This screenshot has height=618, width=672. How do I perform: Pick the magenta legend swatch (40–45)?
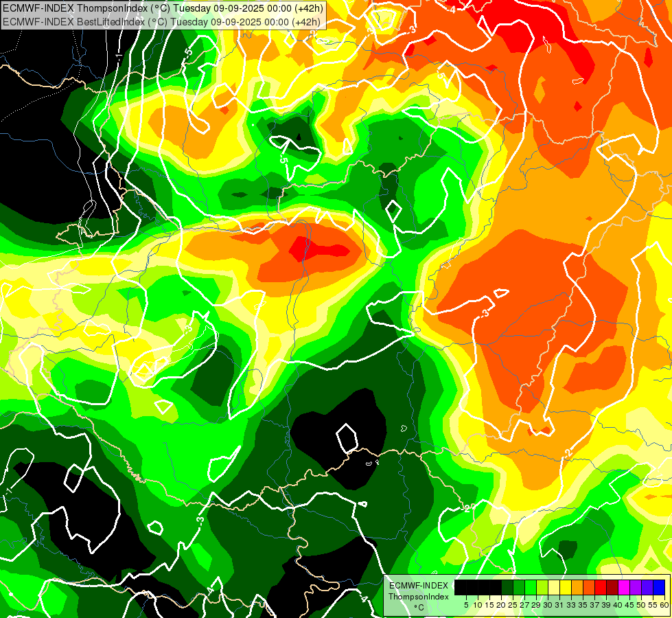623,587
